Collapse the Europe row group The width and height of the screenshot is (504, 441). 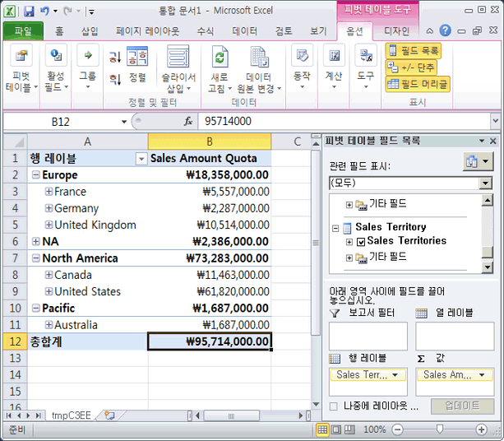(36, 174)
